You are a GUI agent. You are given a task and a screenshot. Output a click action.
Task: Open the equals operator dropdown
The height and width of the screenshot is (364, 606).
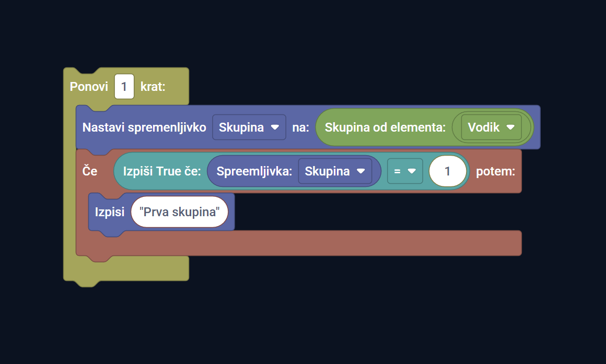pyautogui.click(x=404, y=171)
